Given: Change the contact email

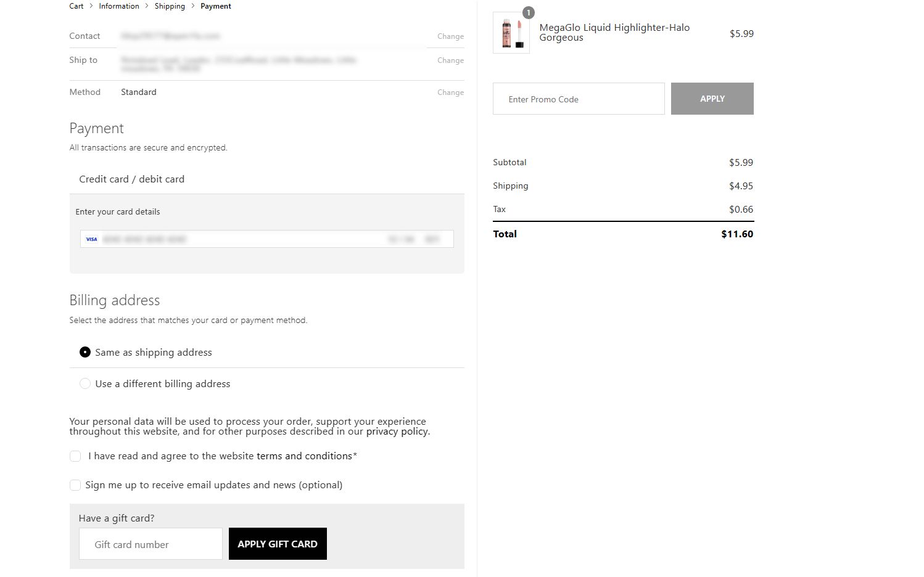Looking at the screenshot, I should point(450,36).
